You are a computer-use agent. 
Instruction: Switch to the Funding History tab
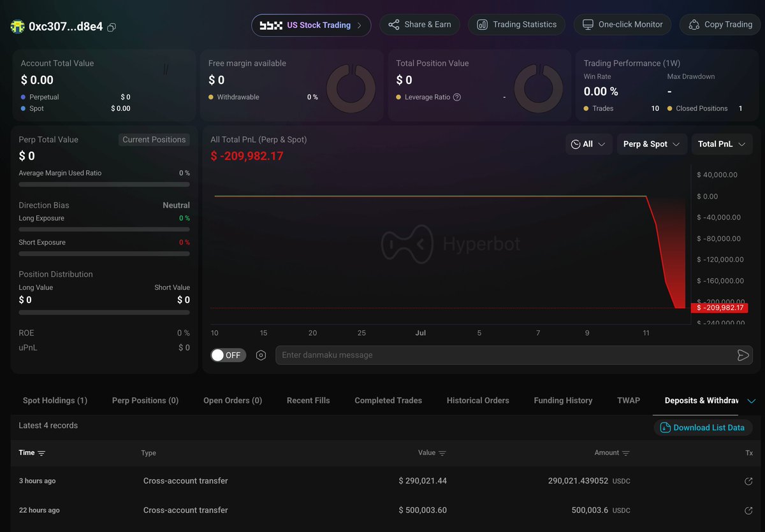563,401
